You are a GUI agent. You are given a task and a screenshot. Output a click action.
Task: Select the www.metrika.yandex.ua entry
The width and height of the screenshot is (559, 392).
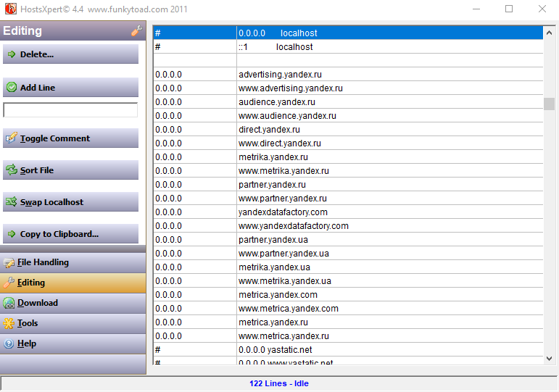pyautogui.click(x=348, y=281)
